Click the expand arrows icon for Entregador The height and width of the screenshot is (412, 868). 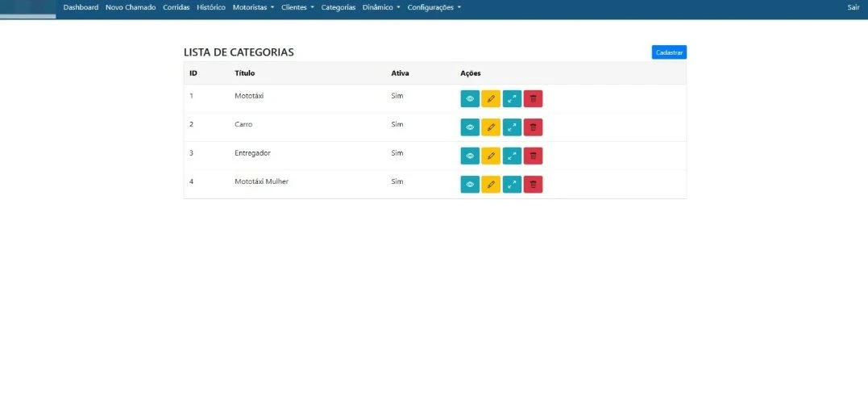pos(512,156)
